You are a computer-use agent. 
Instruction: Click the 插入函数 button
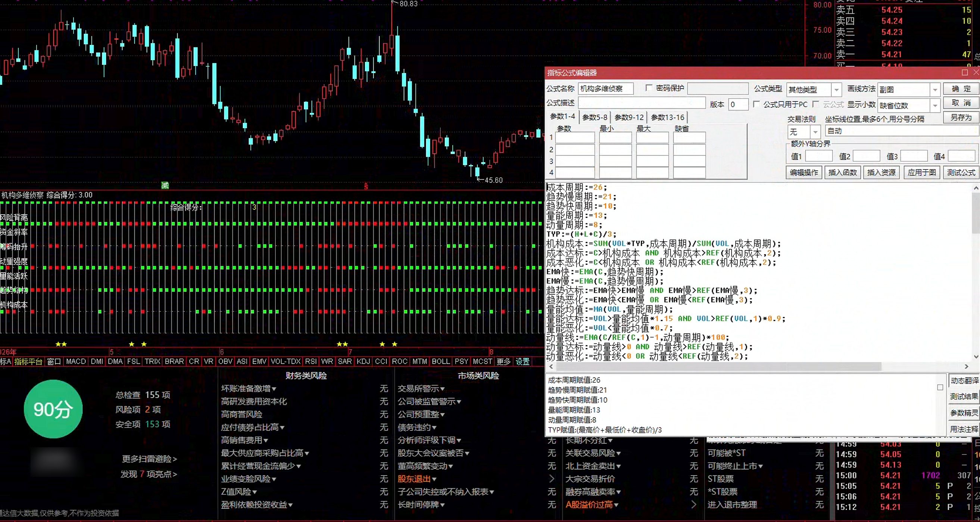pos(842,173)
